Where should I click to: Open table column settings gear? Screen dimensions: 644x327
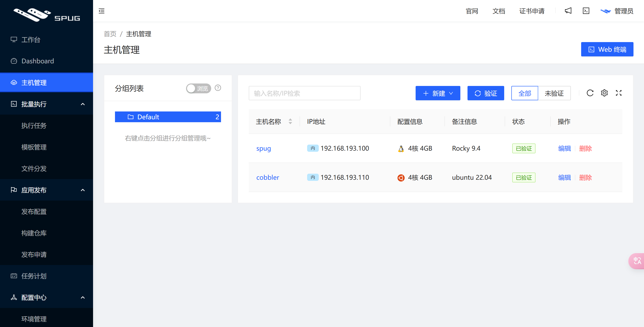click(x=604, y=93)
